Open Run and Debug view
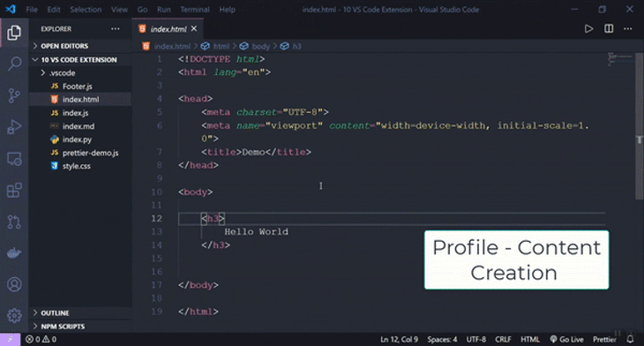The height and width of the screenshot is (346, 644). coord(14,127)
